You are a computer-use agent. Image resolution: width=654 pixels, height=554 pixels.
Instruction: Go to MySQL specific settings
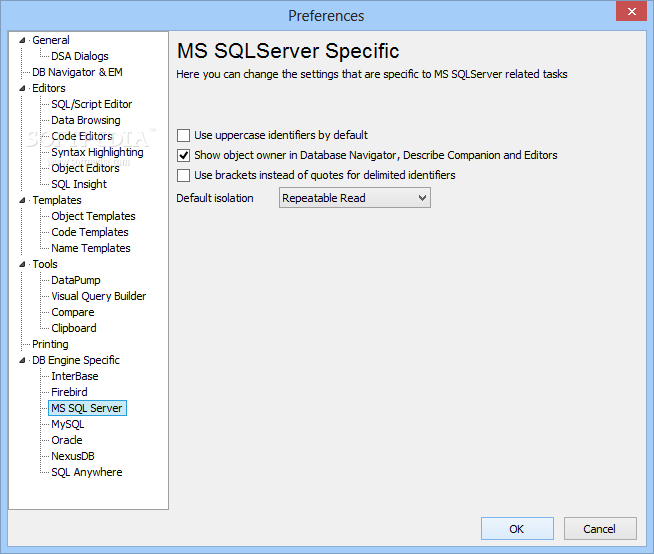click(x=68, y=424)
